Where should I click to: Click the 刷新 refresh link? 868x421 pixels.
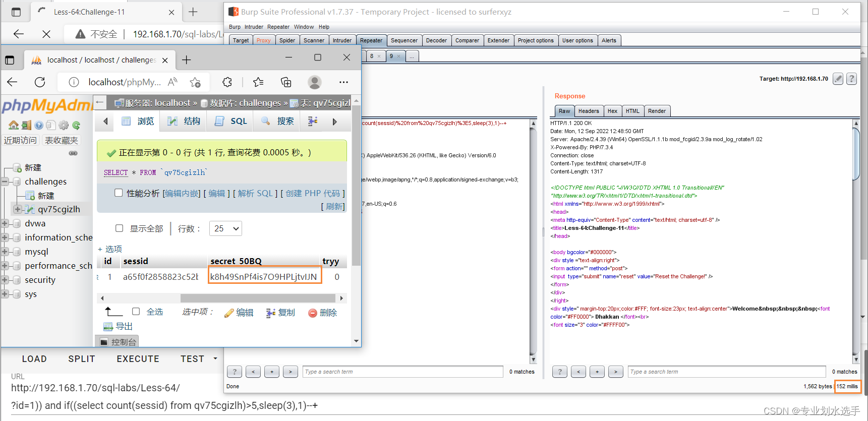(x=335, y=206)
